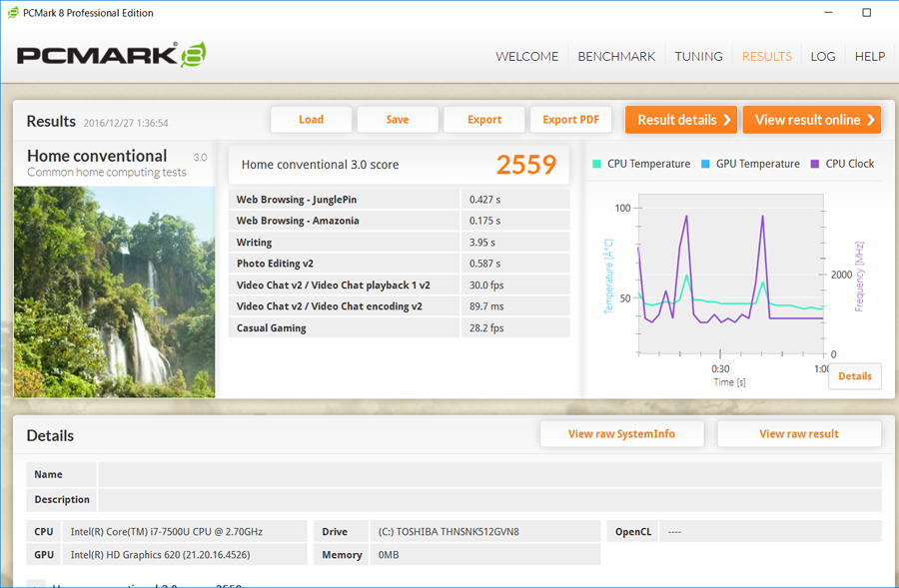Maximize the PCMark window
Viewport: 899px width, 588px height.
[x=866, y=13]
